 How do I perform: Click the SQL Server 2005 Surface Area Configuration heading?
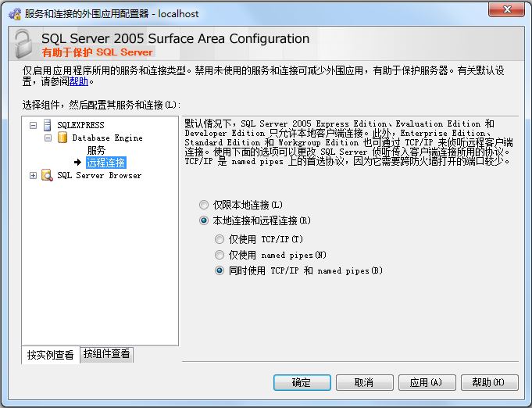tap(176, 39)
